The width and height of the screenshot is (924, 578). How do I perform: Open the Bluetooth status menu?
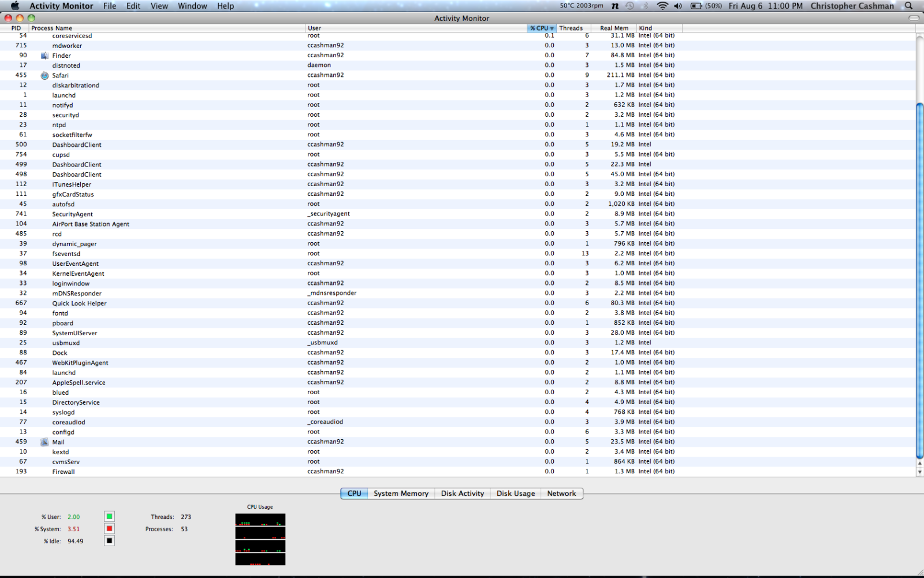click(x=646, y=6)
